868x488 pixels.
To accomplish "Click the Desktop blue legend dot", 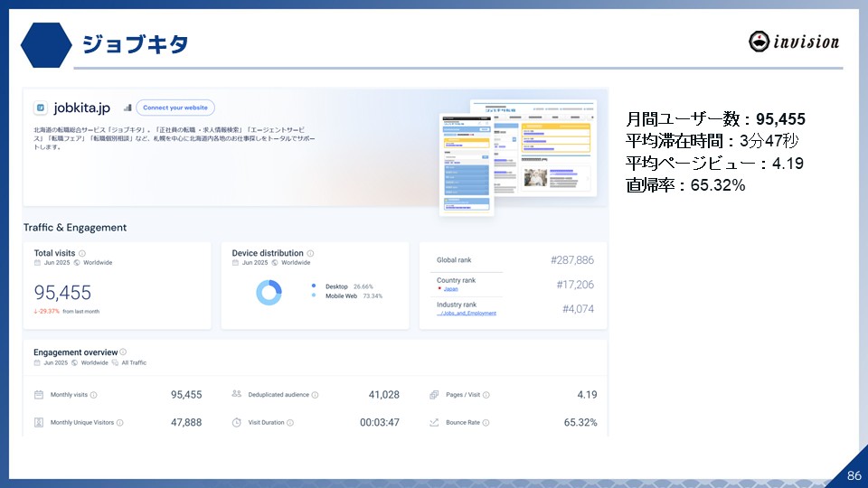I will click(x=314, y=286).
